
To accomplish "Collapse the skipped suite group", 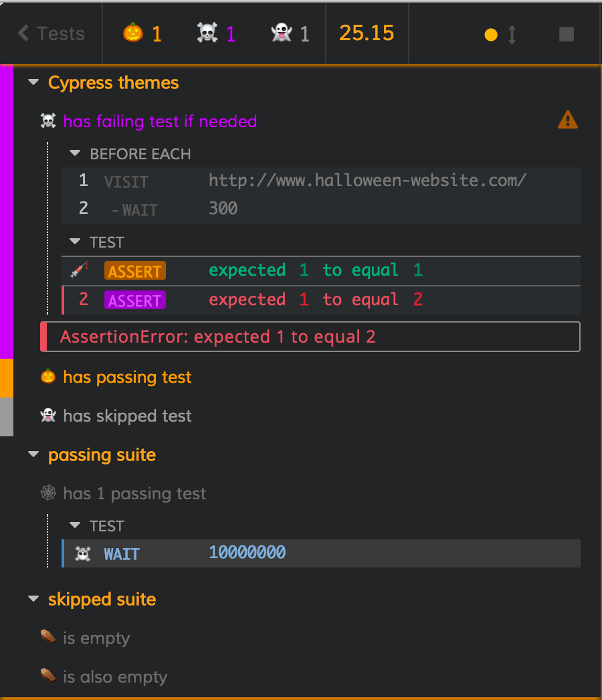I will 33,600.
